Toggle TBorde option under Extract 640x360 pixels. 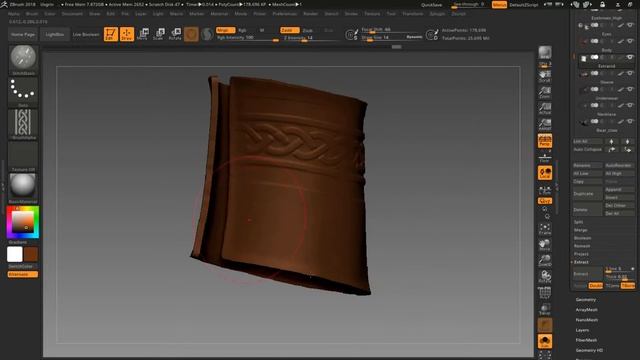pos(628,286)
